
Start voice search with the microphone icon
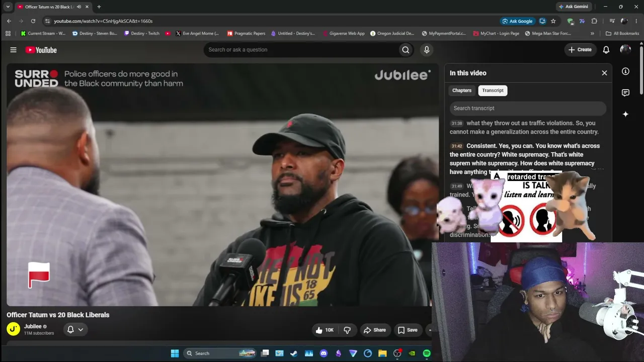[427, 50]
